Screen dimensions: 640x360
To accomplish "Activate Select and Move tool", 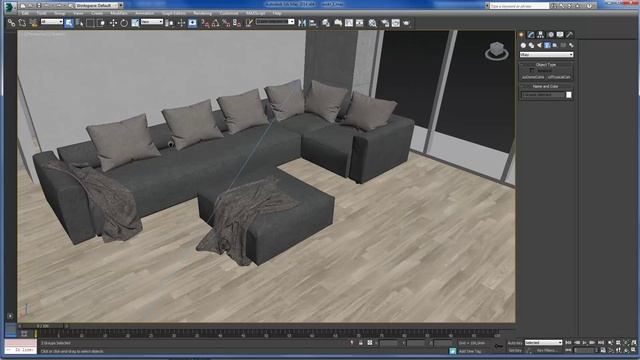I will [x=113, y=23].
